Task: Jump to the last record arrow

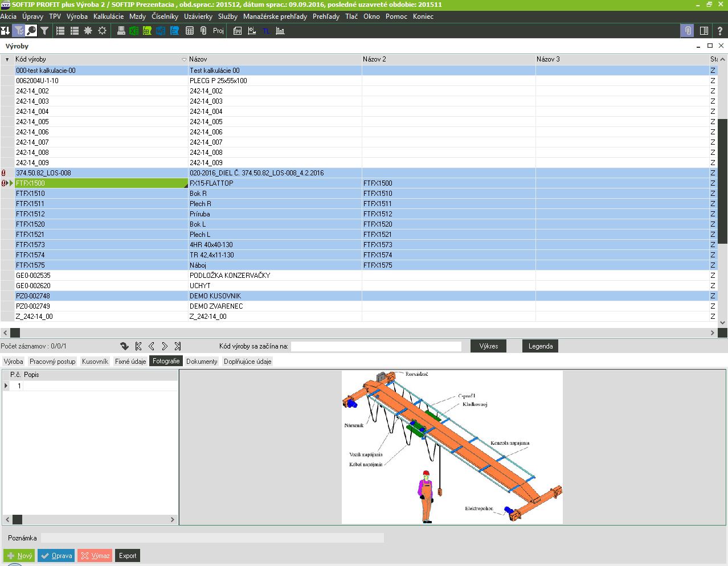Action: coord(178,346)
